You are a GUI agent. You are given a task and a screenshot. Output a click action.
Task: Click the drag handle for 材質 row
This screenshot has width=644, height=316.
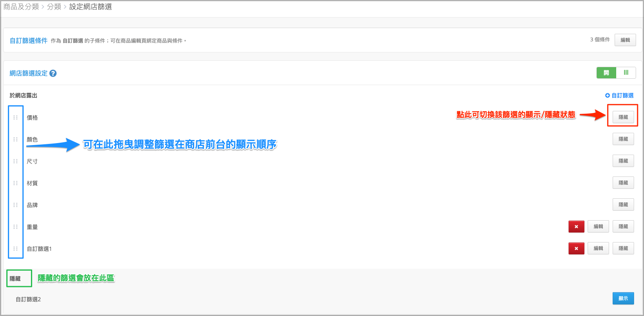point(15,183)
